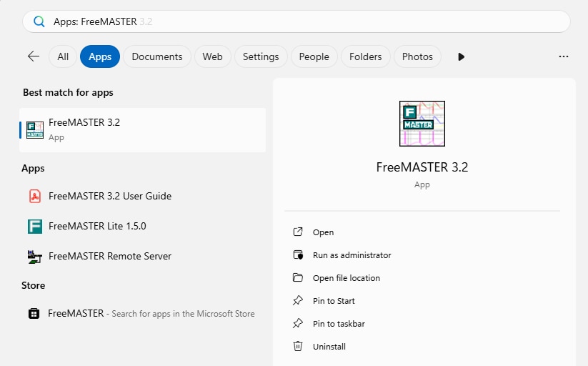Search FreeMASTER in the Microsoft Store

coord(151,313)
